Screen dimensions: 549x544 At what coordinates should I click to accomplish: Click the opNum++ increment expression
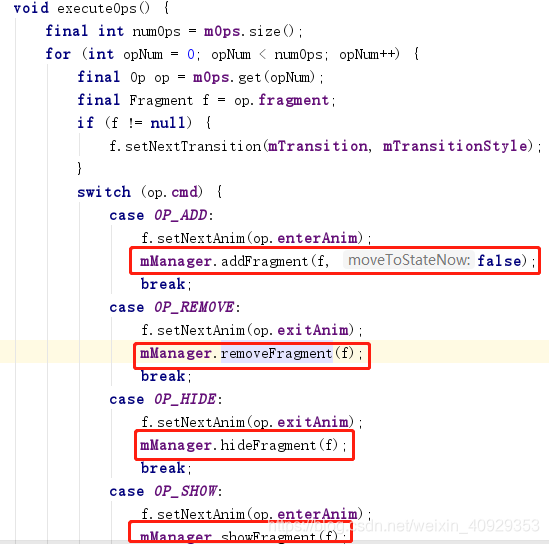click(367, 55)
